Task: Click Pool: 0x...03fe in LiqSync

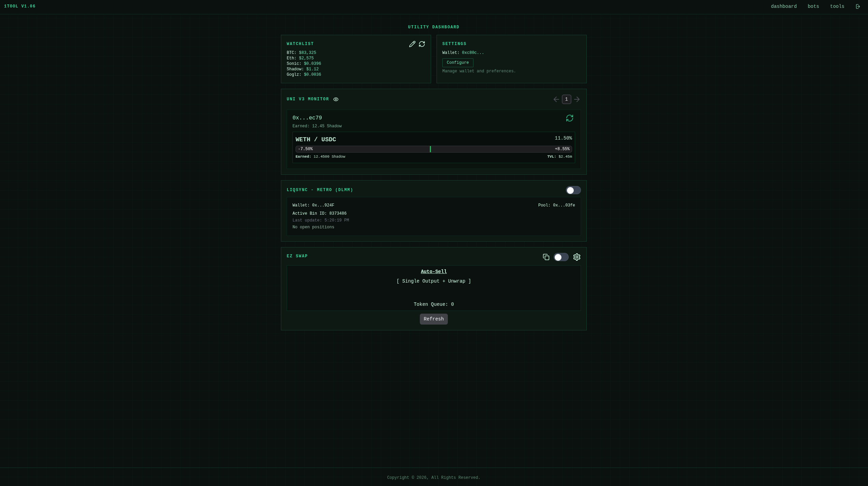Action: (556, 205)
